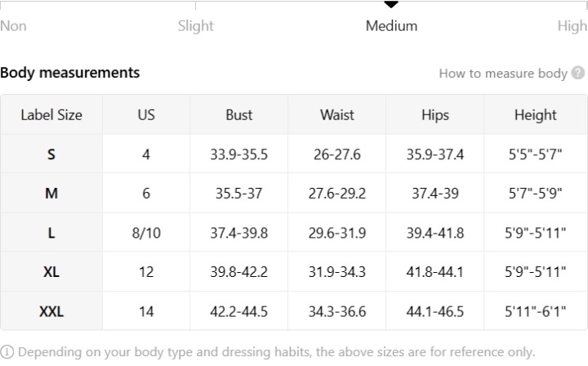This screenshot has width=588, height=366.
Task: Click the L size bust value 37.4-39.8
Action: click(238, 233)
